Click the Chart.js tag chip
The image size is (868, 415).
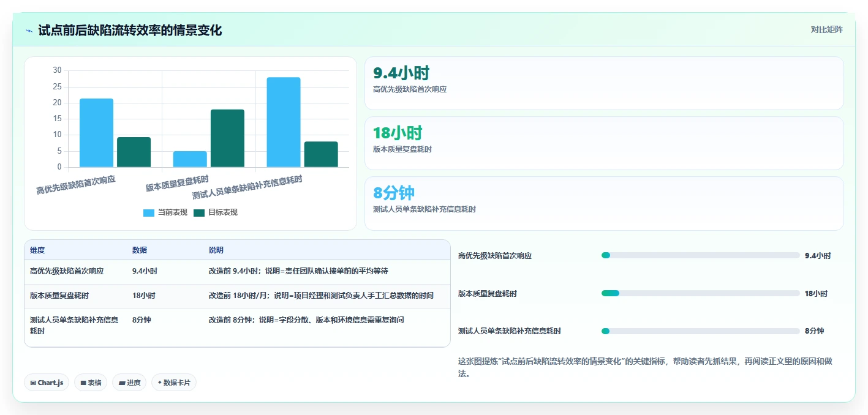tap(47, 383)
